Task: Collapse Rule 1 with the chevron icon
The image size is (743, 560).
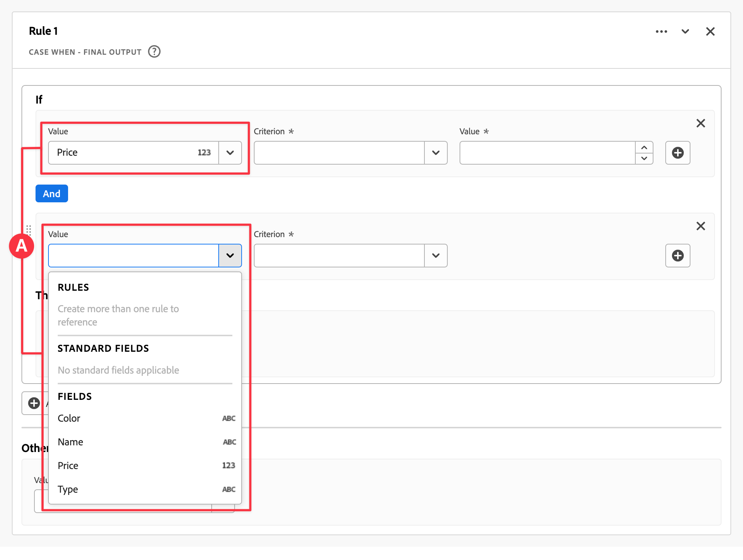Action: pyautogui.click(x=685, y=31)
